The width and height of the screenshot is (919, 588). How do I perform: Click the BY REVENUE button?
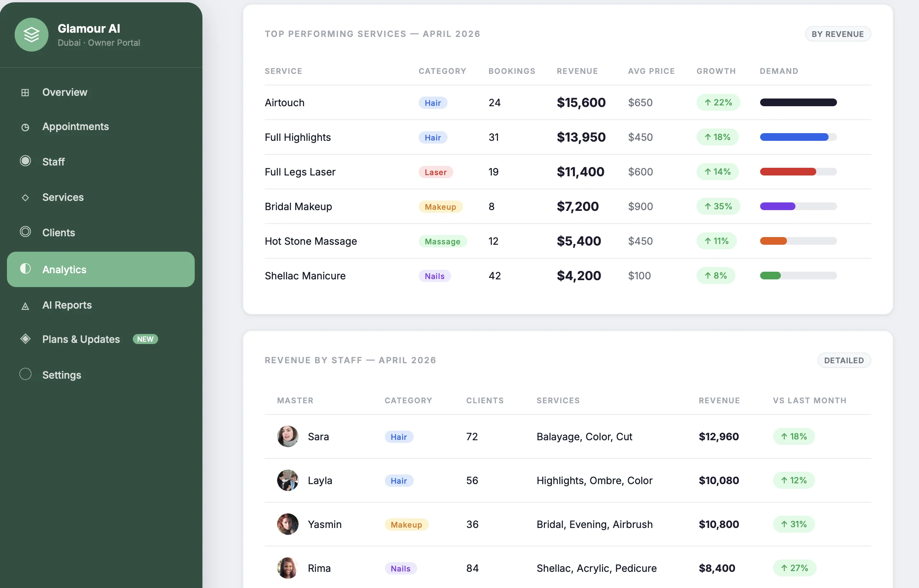click(838, 34)
